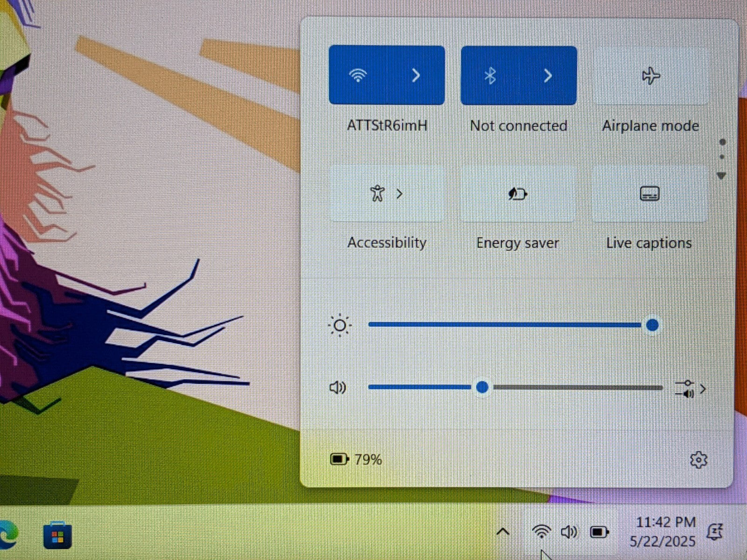Enable Live captions
This screenshot has height=560, width=747.
click(649, 194)
